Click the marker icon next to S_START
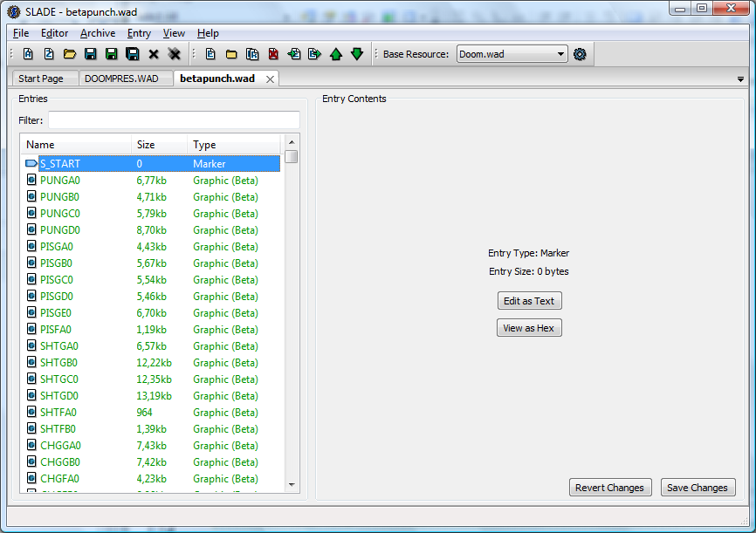This screenshot has height=533, width=756. (31, 163)
